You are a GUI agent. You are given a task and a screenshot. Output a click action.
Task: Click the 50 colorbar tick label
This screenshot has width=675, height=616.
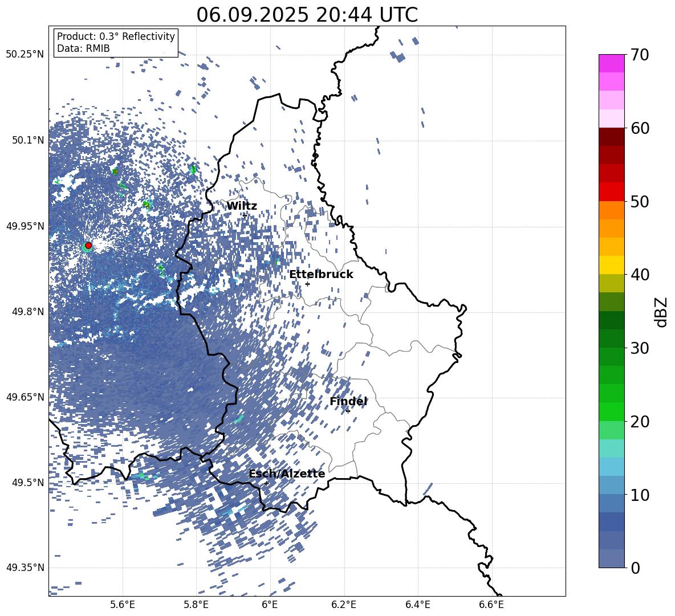(x=640, y=201)
